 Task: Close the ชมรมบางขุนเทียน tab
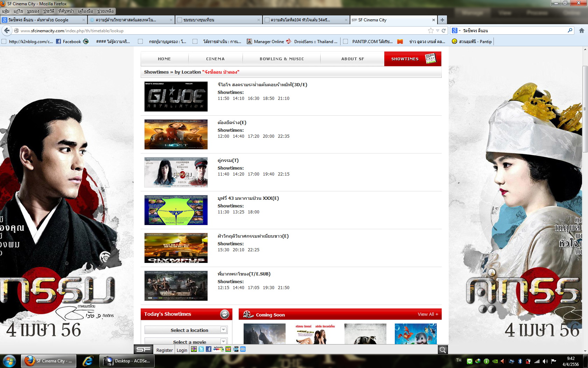259,20
